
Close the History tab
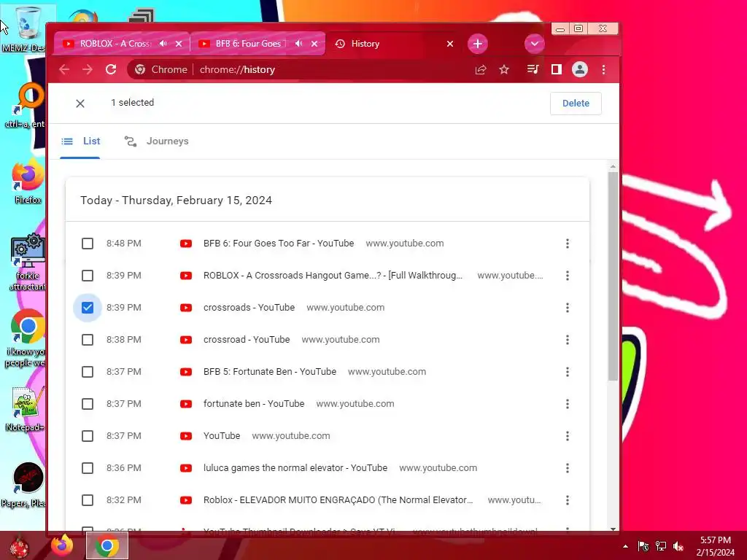(449, 44)
